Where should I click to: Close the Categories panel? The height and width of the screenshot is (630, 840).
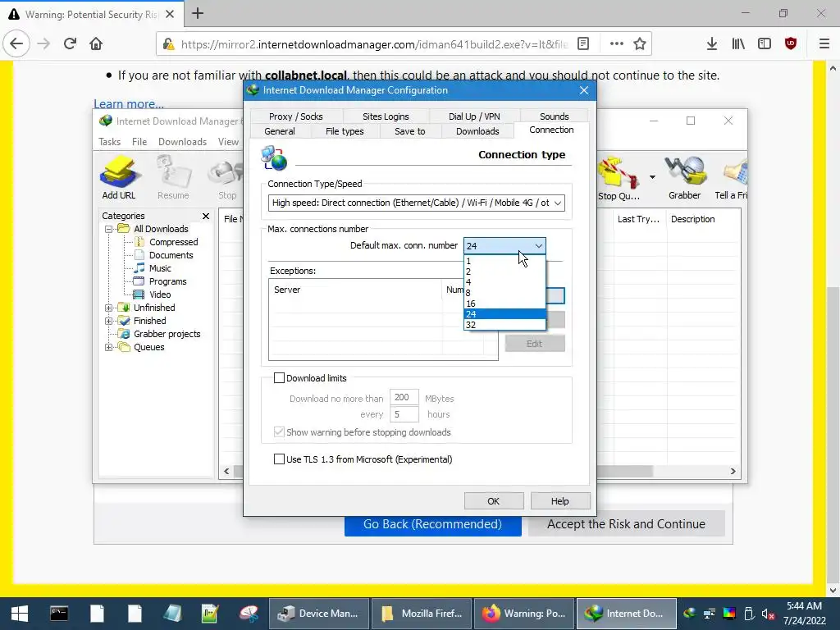pyautogui.click(x=206, y=216)
